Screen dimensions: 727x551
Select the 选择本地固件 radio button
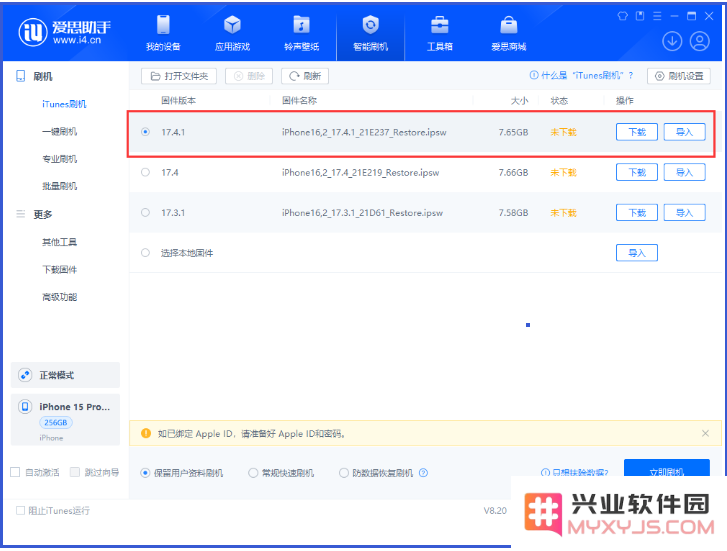pyautogui.click(x=146, y=253)
